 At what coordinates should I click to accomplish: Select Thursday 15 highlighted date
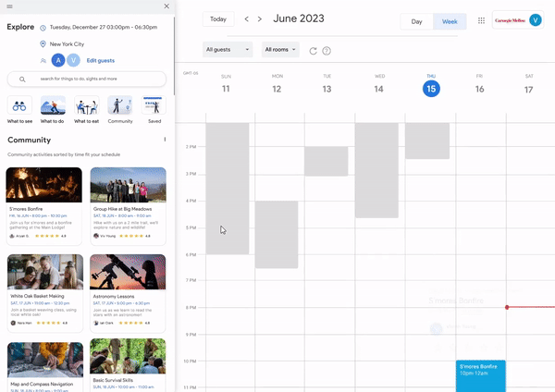431,89
